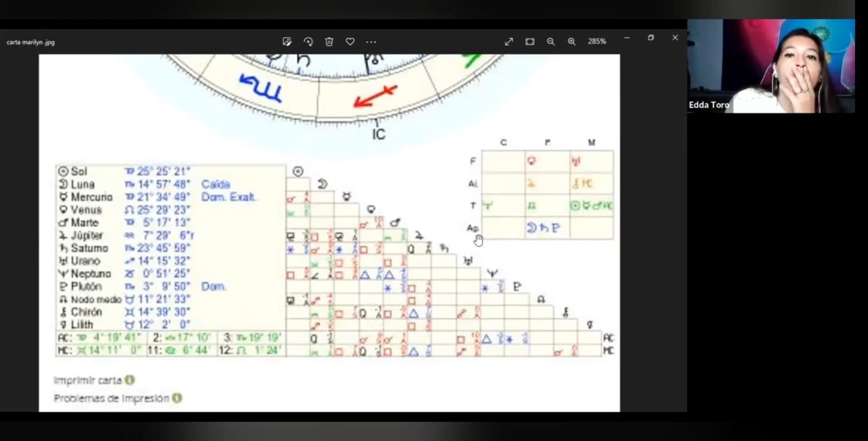The height and width of the screenshot is (441, 868).
Task: Rotate the carta marilyn image
Action: point(308,42)
